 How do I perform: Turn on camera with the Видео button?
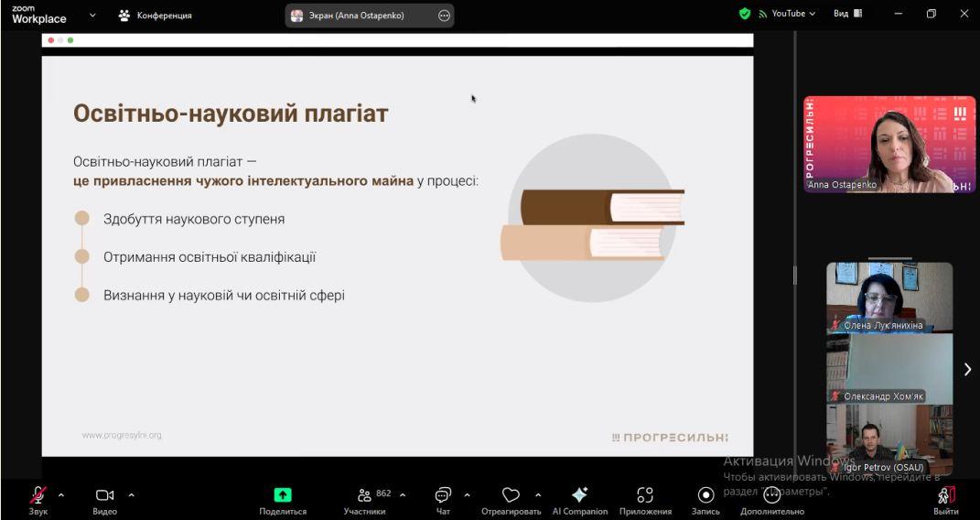pos(104,500)
